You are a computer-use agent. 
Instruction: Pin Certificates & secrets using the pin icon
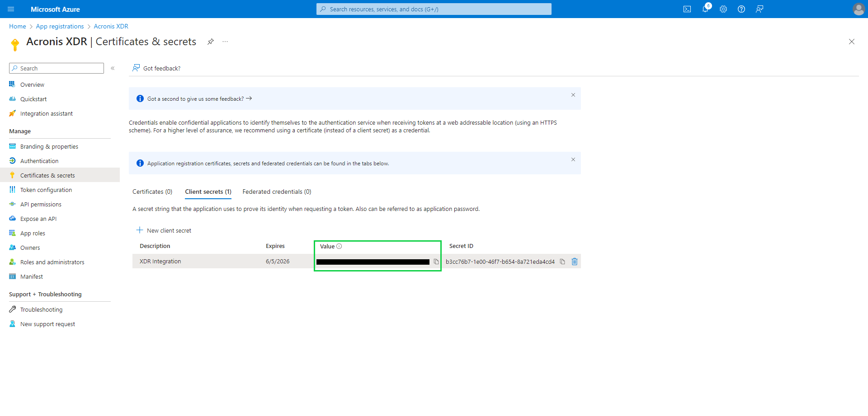pos(210,42)
